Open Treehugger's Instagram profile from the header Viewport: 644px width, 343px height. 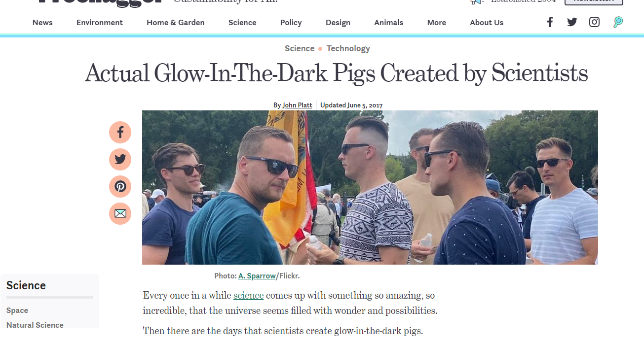point(594,22)
